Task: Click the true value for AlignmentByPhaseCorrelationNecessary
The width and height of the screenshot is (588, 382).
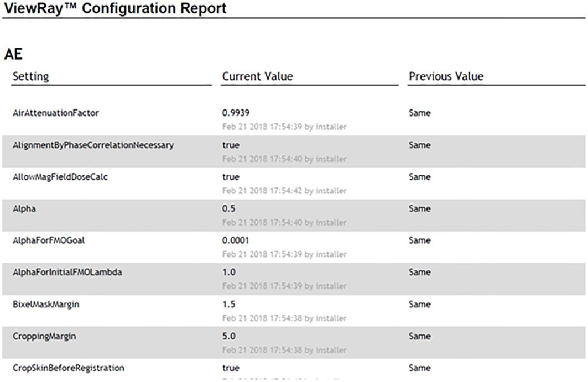Action: click(231, 145)
